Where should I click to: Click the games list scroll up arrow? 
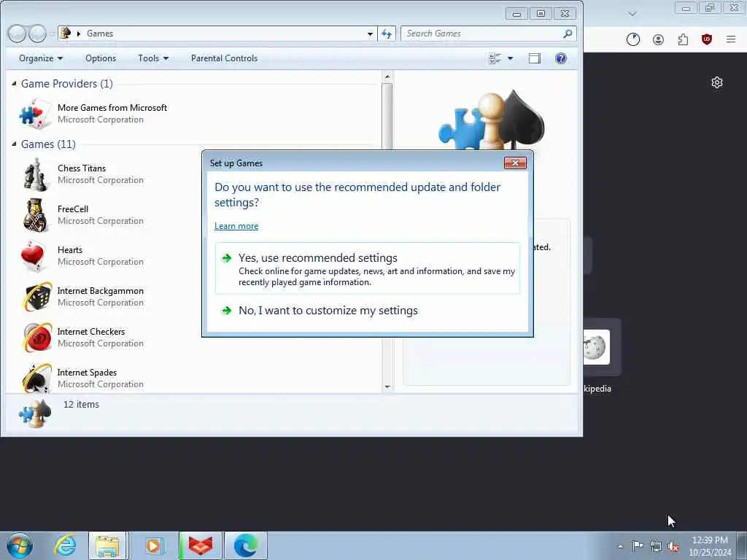coord(387,76)
